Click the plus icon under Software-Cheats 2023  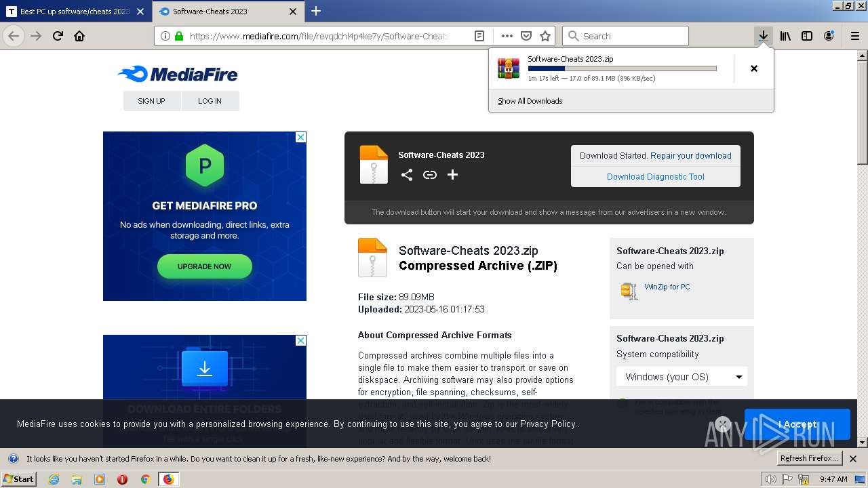[452, 175]
